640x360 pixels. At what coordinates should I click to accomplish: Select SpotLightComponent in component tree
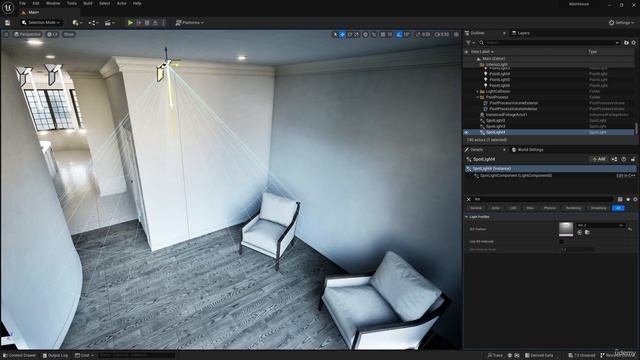coord(516,176)
